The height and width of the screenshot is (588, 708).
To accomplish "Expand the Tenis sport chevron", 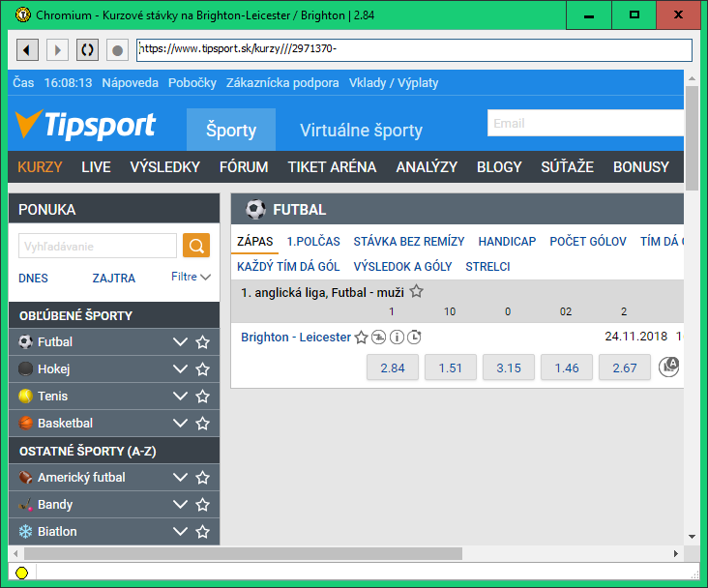I will [180, 397].
